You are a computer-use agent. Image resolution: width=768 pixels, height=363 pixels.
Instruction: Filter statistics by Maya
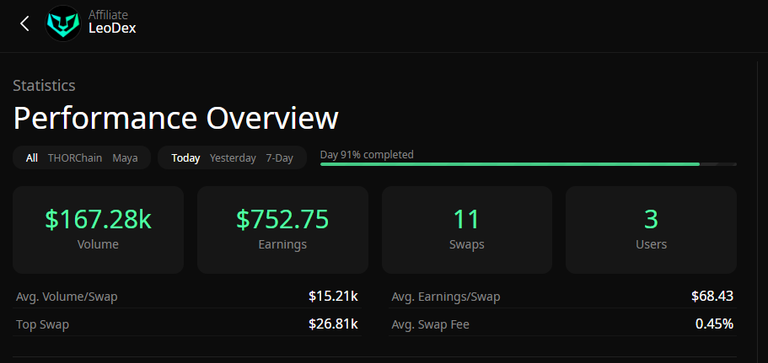point(125,158)
